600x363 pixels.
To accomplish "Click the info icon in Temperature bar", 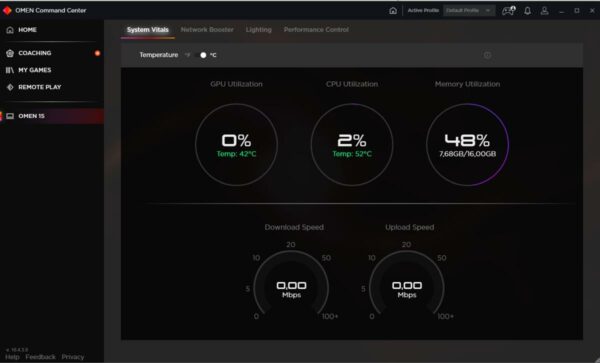I will coord(487,55).
